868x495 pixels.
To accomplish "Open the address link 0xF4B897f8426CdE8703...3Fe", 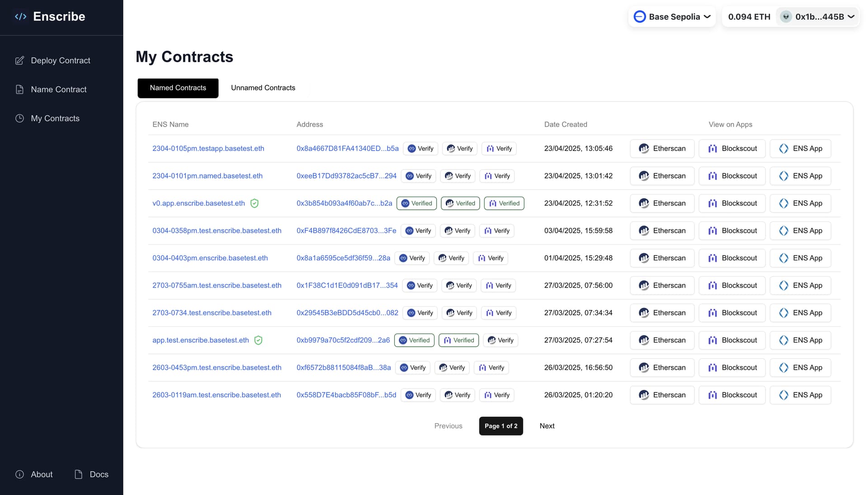I will (346, 231).
